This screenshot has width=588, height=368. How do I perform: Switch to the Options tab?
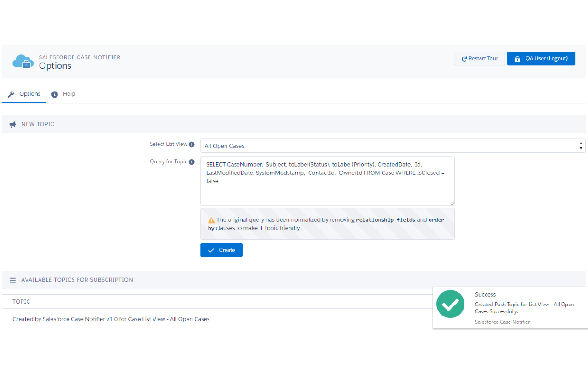24,94
